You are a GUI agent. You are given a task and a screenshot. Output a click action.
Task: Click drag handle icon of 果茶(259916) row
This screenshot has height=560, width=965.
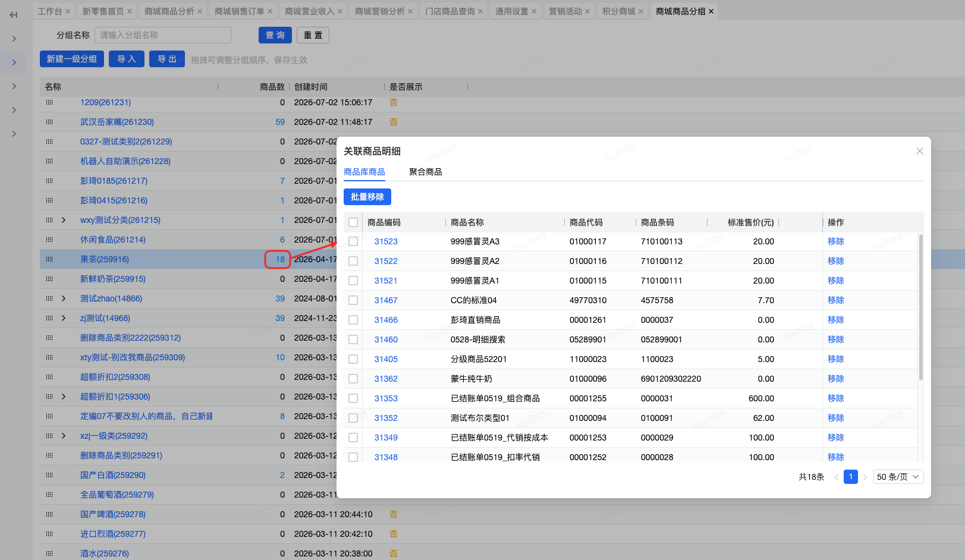pos(49,259)
